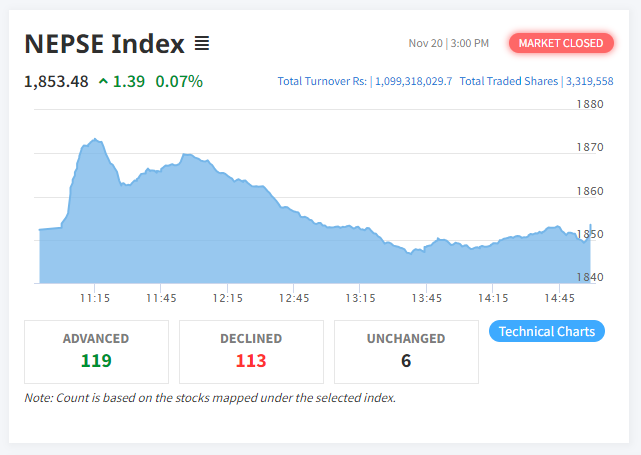Viewport: 641px width, 455px height.
Task: Click the index value 1,853.48
Action: click(57, 81)
